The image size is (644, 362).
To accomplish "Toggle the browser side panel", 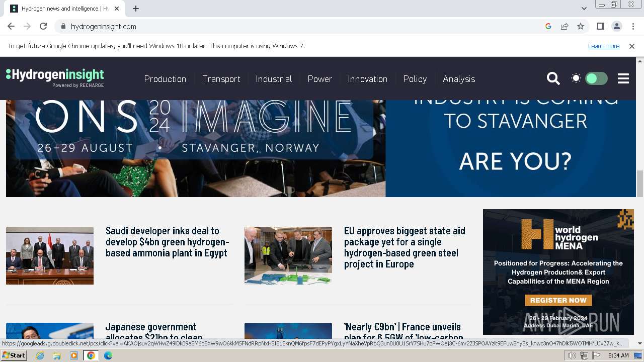I will point(600,26).
